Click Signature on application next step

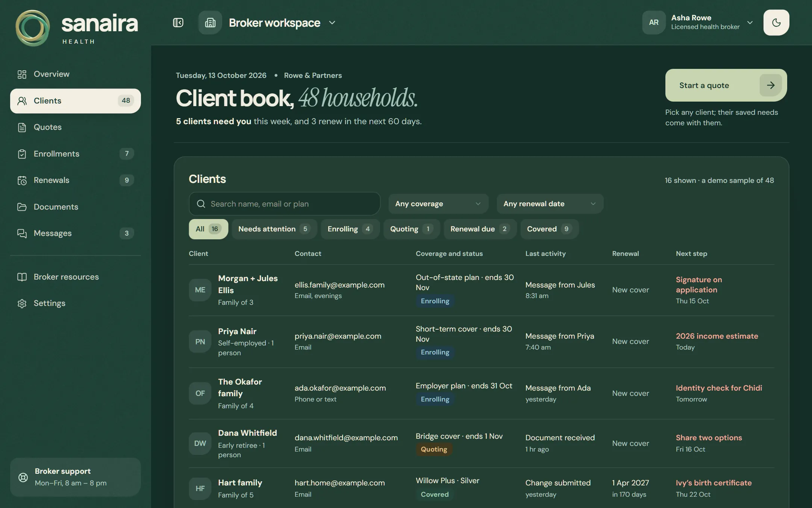[x=698, y=284]
